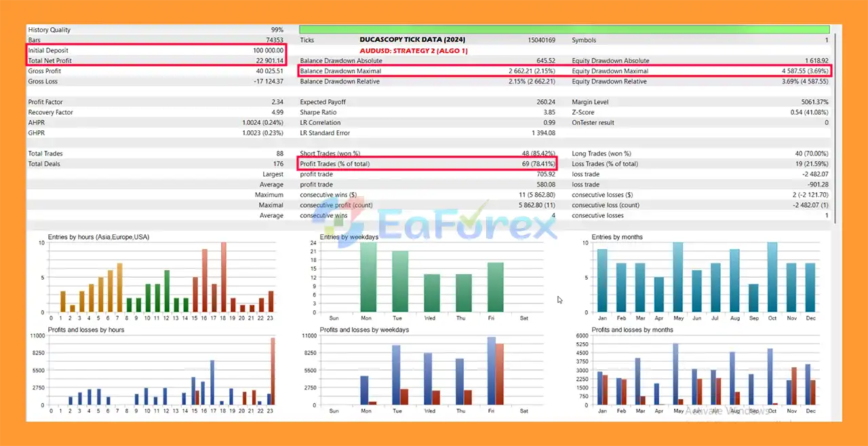The image size is (868, 446).
Task: Select the Equity Drawdown Maximal label
Action: click(x=610, y=71)
